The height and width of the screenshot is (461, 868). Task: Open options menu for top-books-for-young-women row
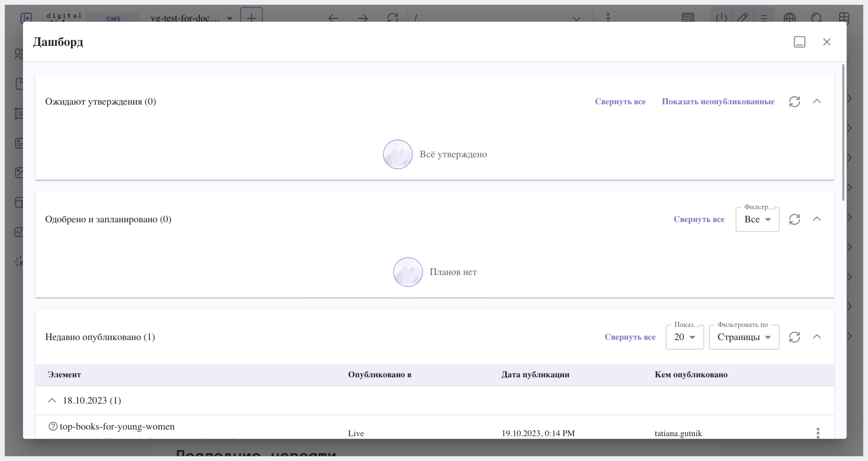pyautogui.click(x=818, y=433)
